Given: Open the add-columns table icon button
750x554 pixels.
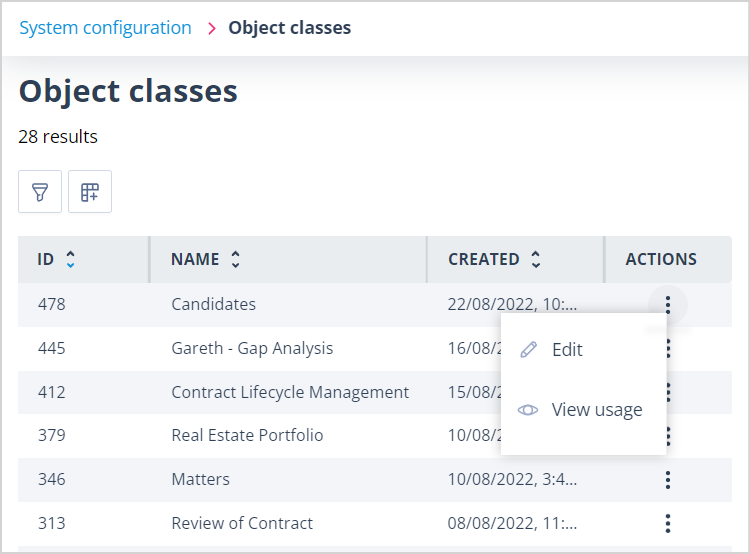Looking at the screenshot, I should (x=89, y=192).
